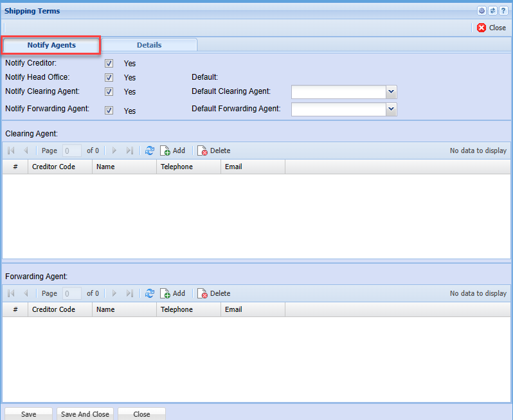Sort Forwarding Agent grid by Name column
This screenshot has width=513, height=420.
click(x=124, y=309)
